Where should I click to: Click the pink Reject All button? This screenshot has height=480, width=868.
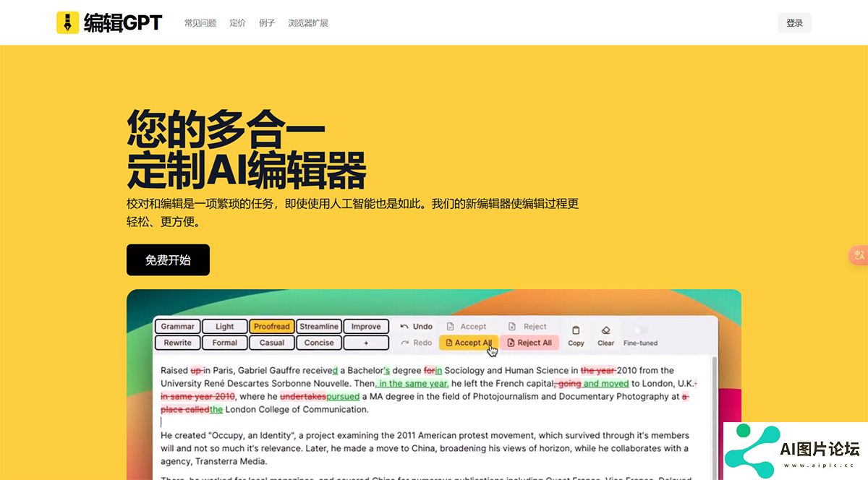(x=529, y=343)
